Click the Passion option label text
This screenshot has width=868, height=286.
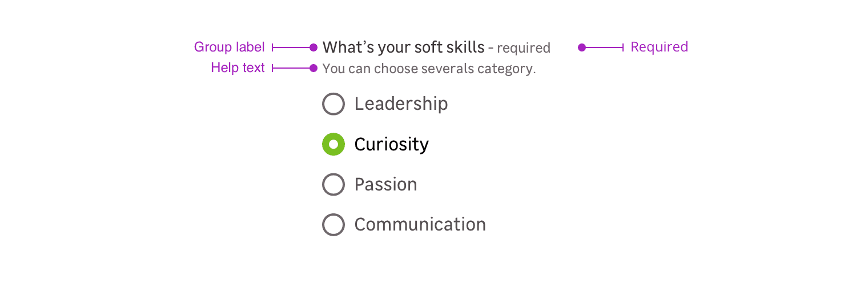click(385, 185)
